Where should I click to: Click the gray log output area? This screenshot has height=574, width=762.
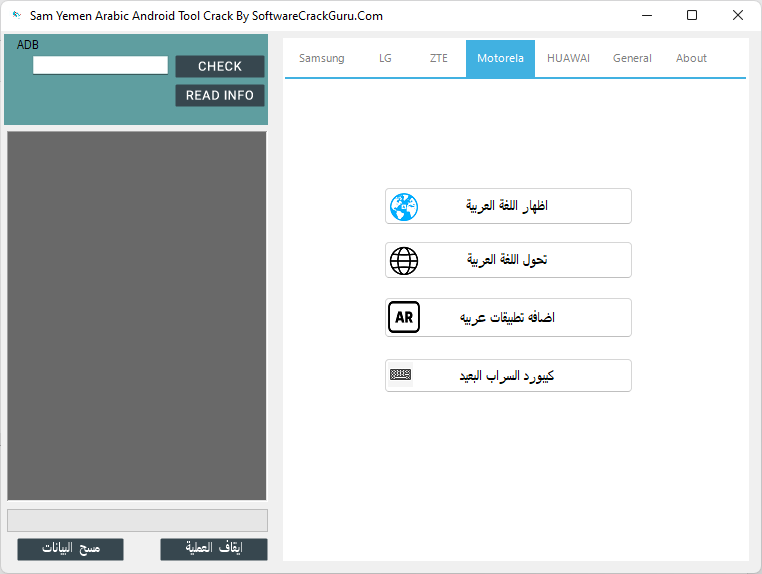click(x=137, y=315)
